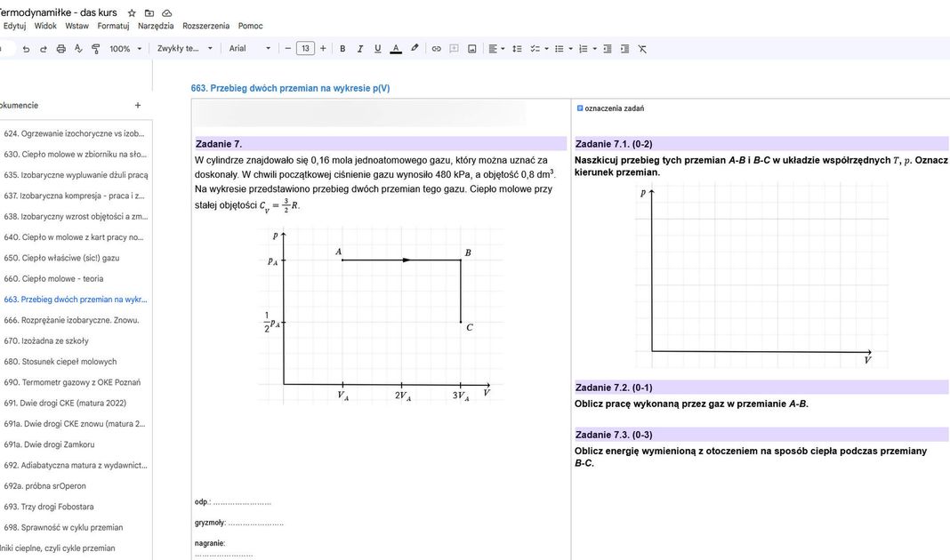Activate the paint format tool
Screen dimensions: 950x560
[x=96, y=49]
